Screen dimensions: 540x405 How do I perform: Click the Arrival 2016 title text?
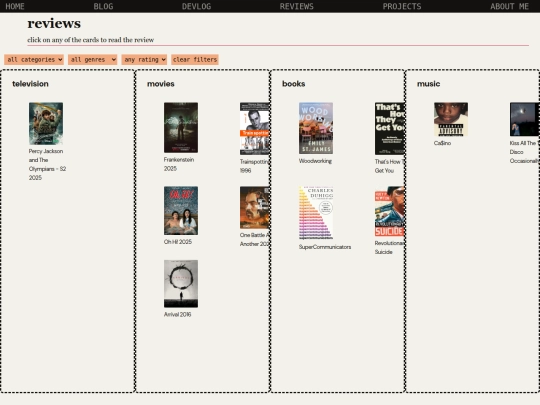coord(177,314)
